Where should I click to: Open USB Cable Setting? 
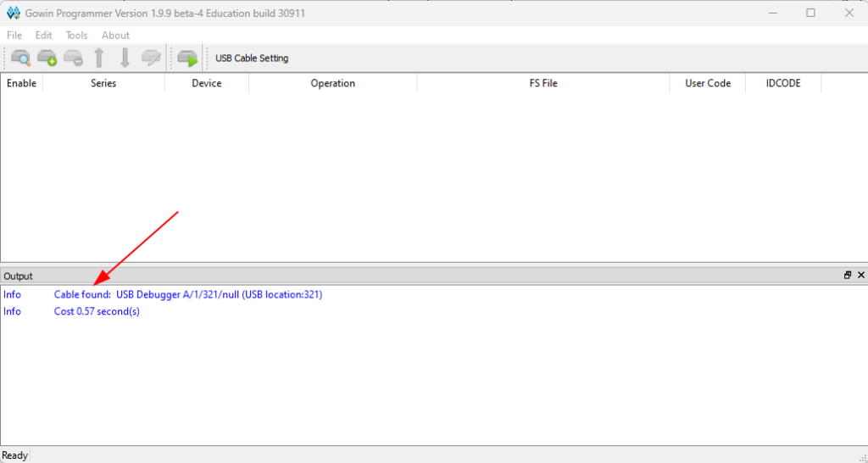tap(252, 59)
